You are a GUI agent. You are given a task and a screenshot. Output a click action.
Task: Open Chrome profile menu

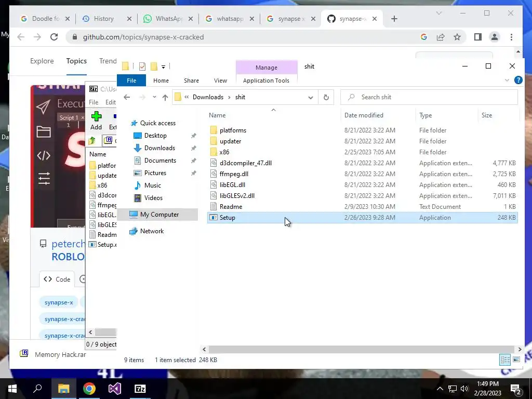coord(495,37)
